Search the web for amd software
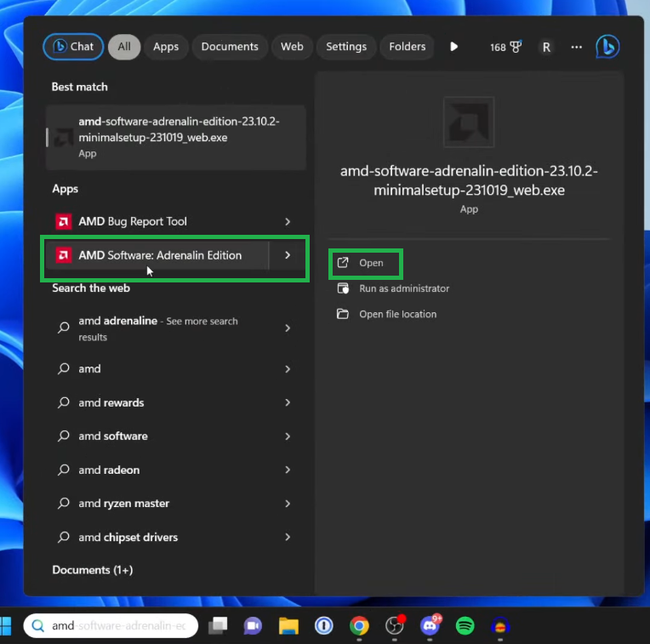 coord(157,436)
